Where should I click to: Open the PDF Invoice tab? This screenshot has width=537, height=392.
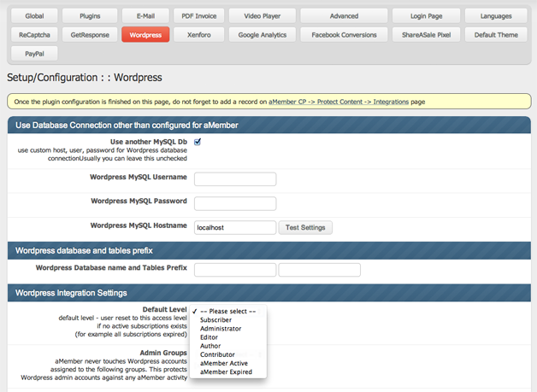pos(199,16)
